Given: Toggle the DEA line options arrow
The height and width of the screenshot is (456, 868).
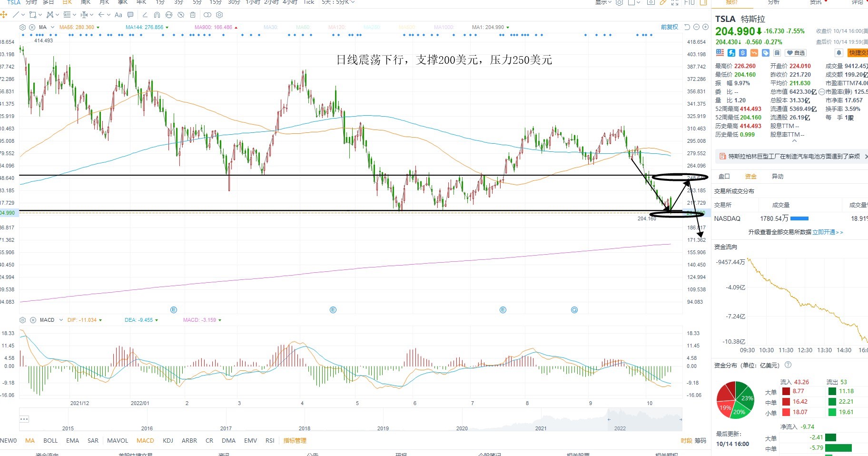Looking at the screenshot, I should coord(157,320).
